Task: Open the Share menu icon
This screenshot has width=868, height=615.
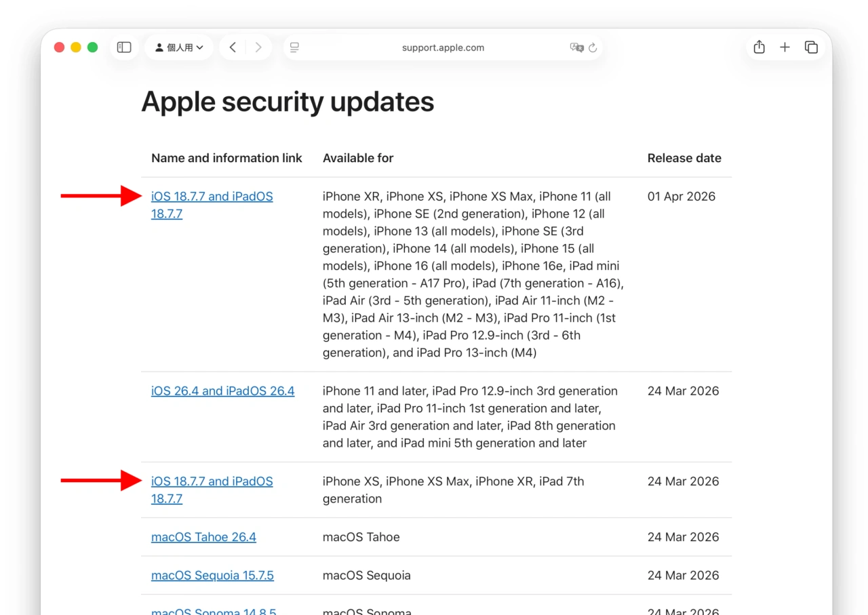Action: pyautogui.click(x=759, y=47)
